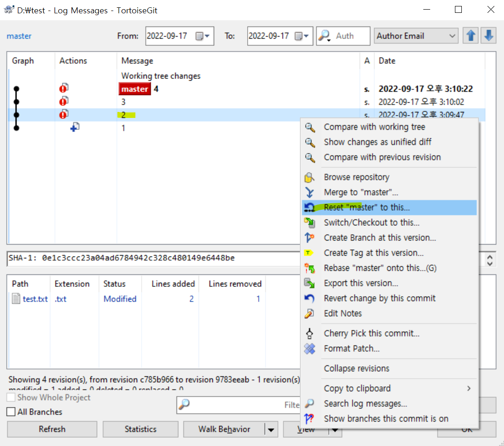Screen dimensions: 504x446
Task: Click the Modified status of test.txt
Action: (120, 299)
